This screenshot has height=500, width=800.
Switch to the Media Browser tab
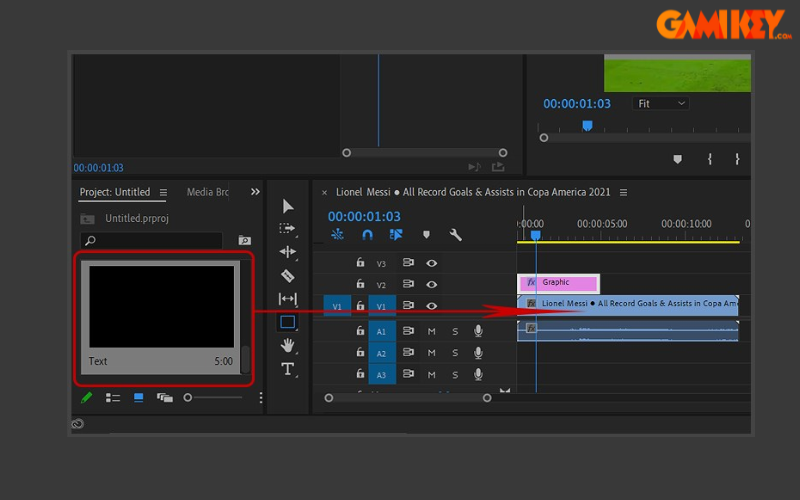208,192
